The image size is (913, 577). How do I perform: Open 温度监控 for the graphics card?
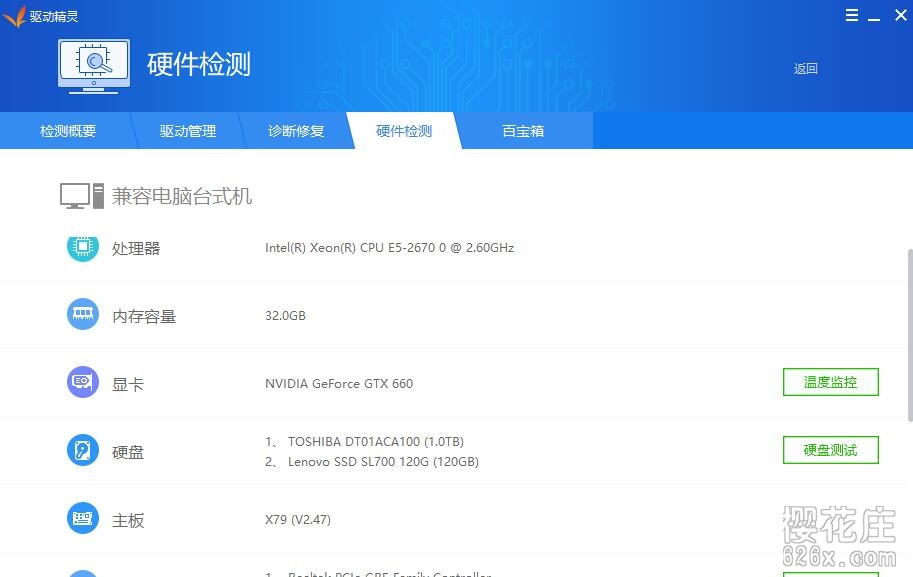coord(830,382)
